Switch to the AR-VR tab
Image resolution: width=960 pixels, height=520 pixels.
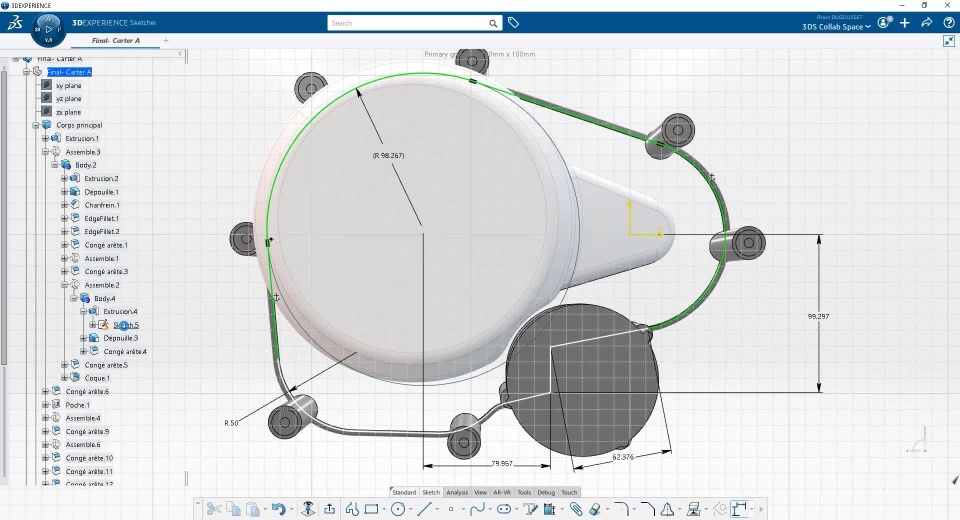[x=502, y=492]
